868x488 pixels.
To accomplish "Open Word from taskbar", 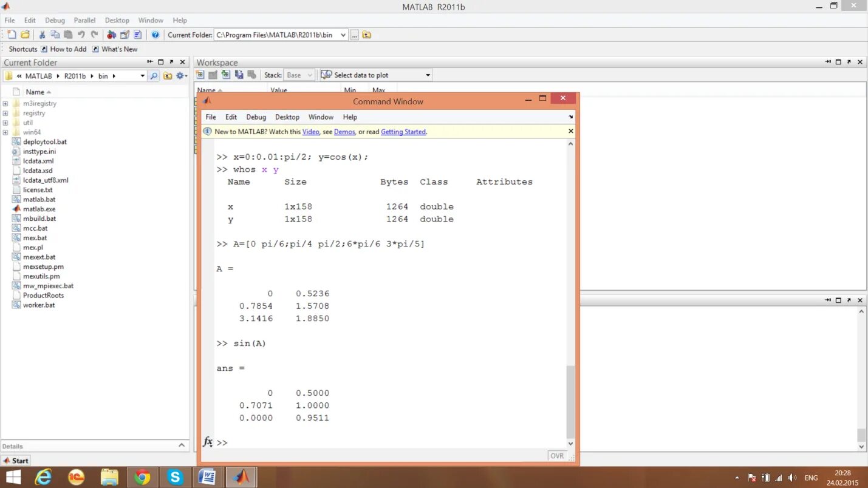I will [208, 478].
